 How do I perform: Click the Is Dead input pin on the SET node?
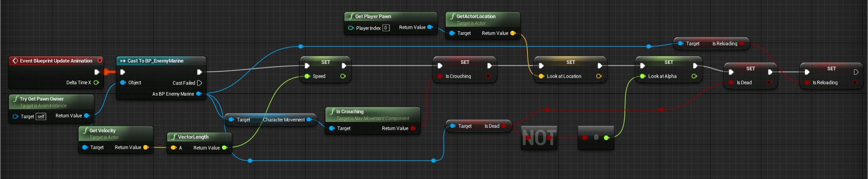click(731, 82)
